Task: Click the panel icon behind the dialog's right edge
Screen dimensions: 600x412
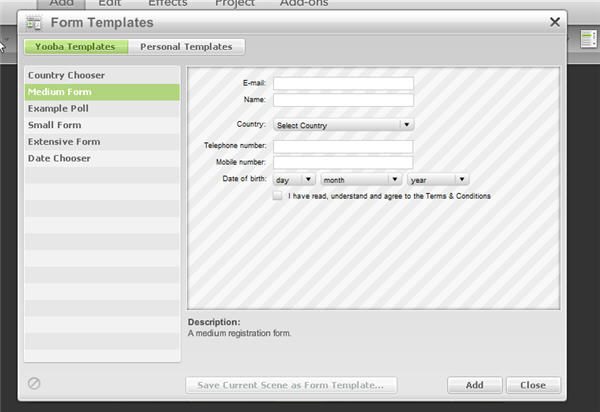Action: [x=588, y=38]
